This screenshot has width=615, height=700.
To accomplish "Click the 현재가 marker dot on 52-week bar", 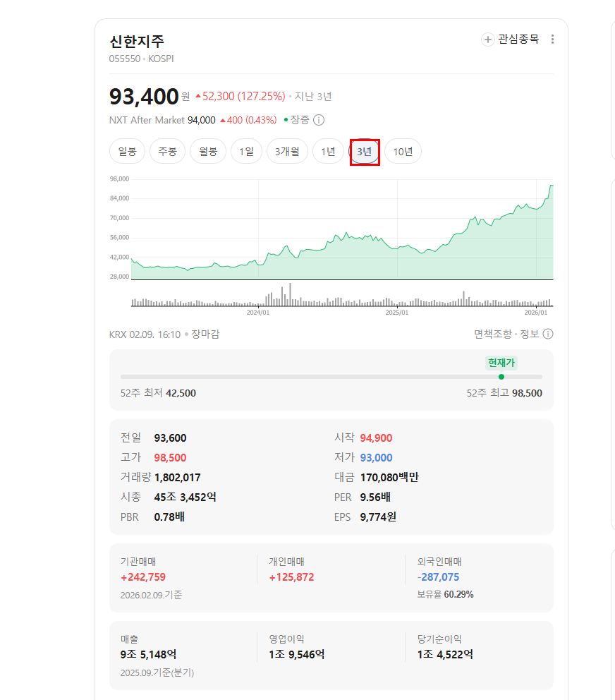I will click(x=501, y=377).
